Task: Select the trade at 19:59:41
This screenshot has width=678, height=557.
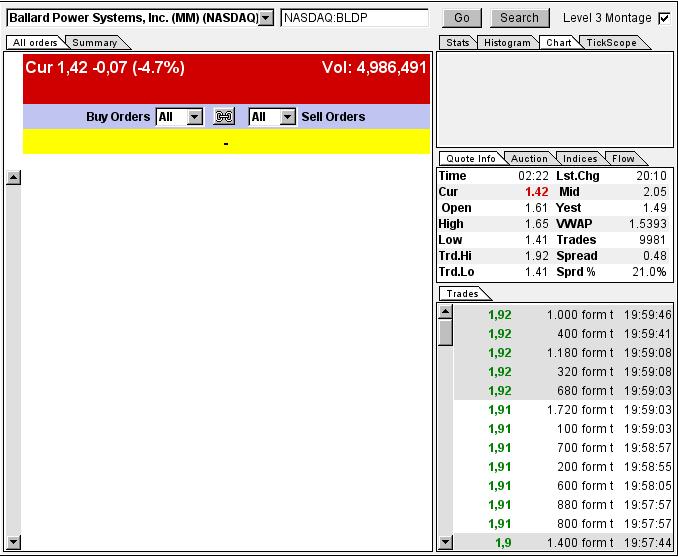Action: click(563, 334)
